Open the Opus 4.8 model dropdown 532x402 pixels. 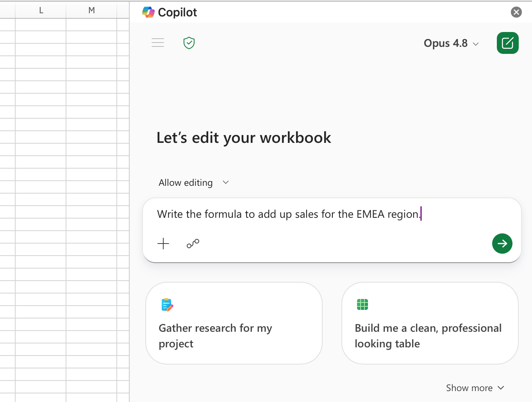(451, 43)
